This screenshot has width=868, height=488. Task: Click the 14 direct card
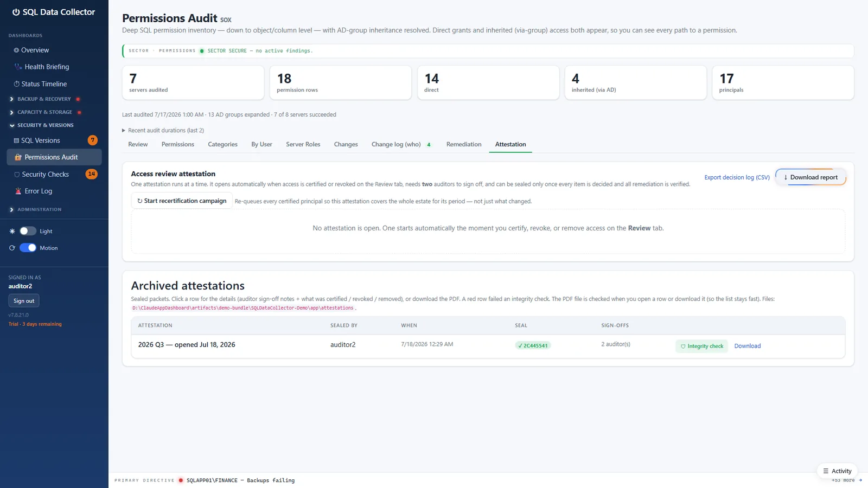pos(488,82)
